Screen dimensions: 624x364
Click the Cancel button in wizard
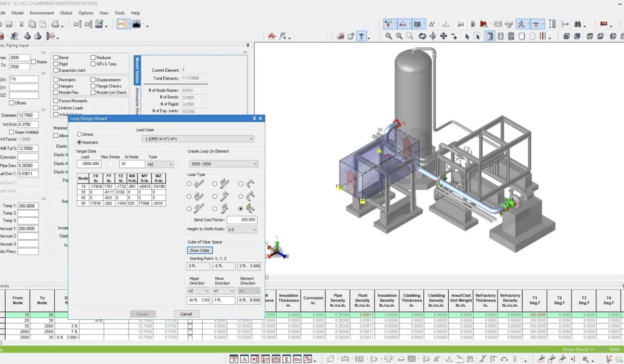[x=186, y=314]
